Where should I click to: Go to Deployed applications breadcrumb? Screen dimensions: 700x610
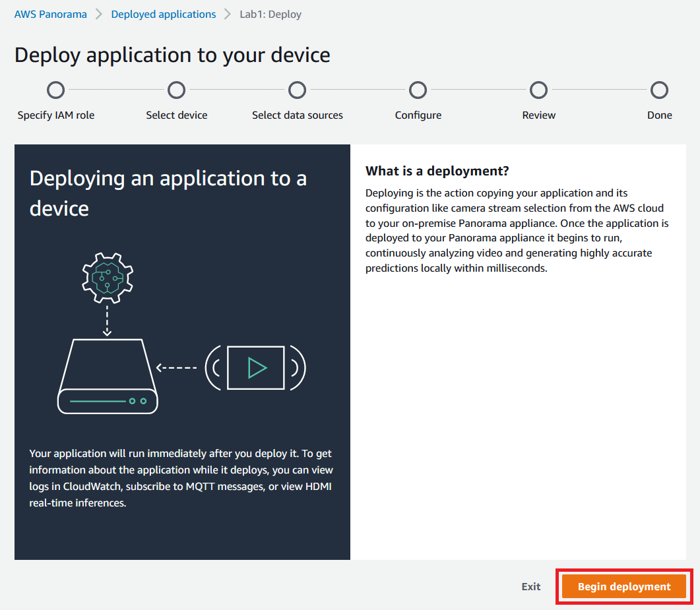point(164,15)
